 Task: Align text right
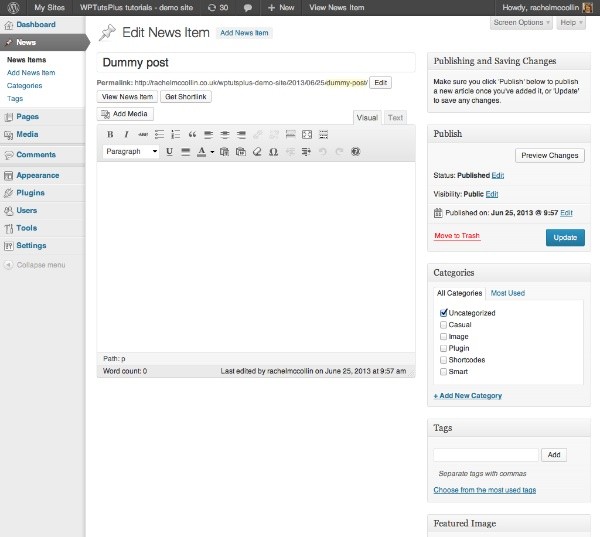[x=241, y=134]
